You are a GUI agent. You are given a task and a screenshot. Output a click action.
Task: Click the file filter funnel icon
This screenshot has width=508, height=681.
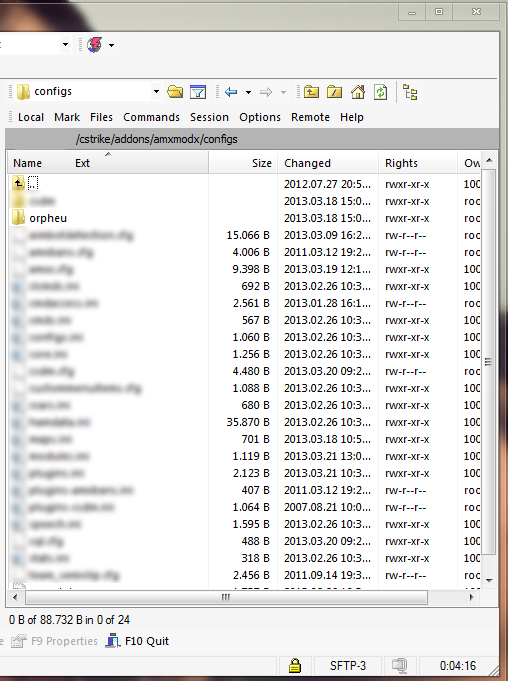point(198,92)
